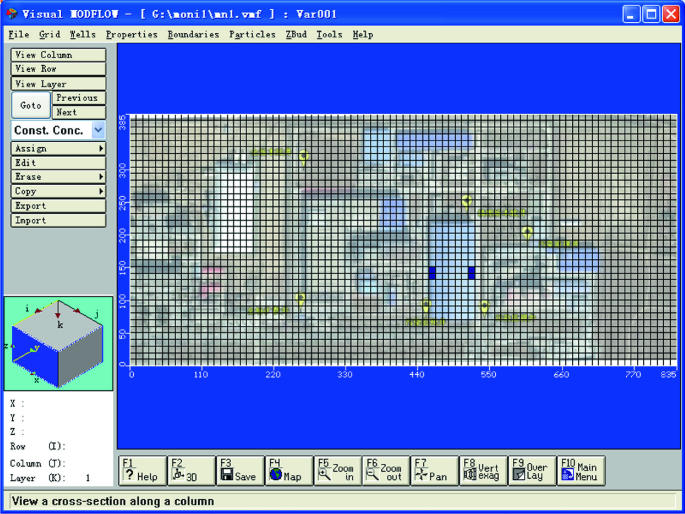This screenshot has width=685, height=514.
Task: Click the yellow marker pin at bottom X 260
Action: pos(300,300)
